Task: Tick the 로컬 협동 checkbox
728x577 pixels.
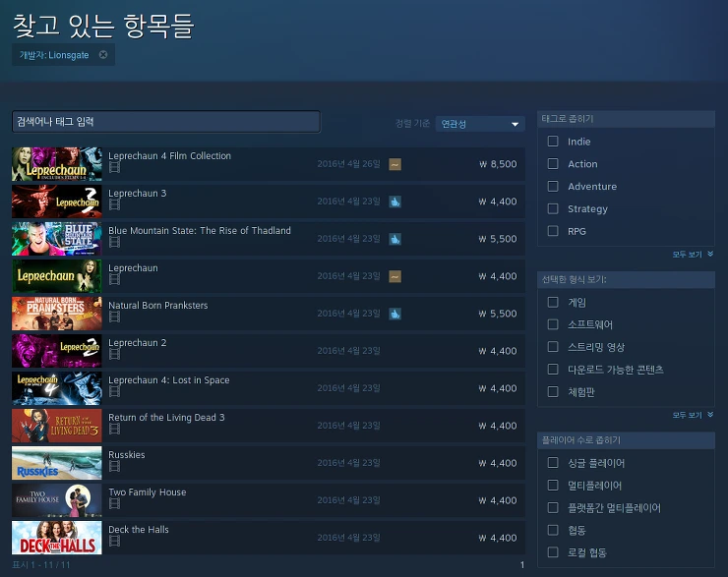Action: pos(553,552)
